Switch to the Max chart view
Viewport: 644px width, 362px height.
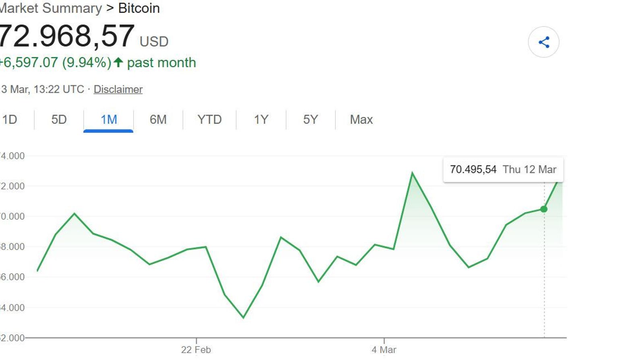pos(361,119)
